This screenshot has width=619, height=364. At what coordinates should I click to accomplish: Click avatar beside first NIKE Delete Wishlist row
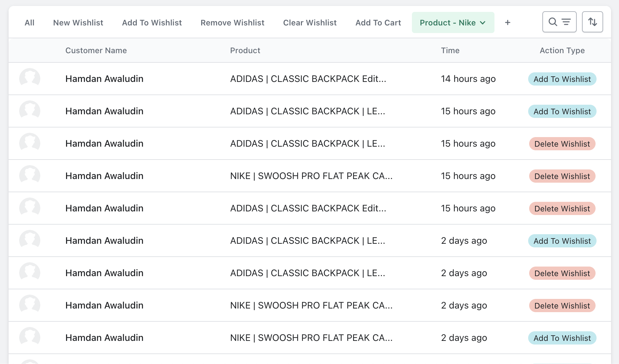tap(30, 176)
